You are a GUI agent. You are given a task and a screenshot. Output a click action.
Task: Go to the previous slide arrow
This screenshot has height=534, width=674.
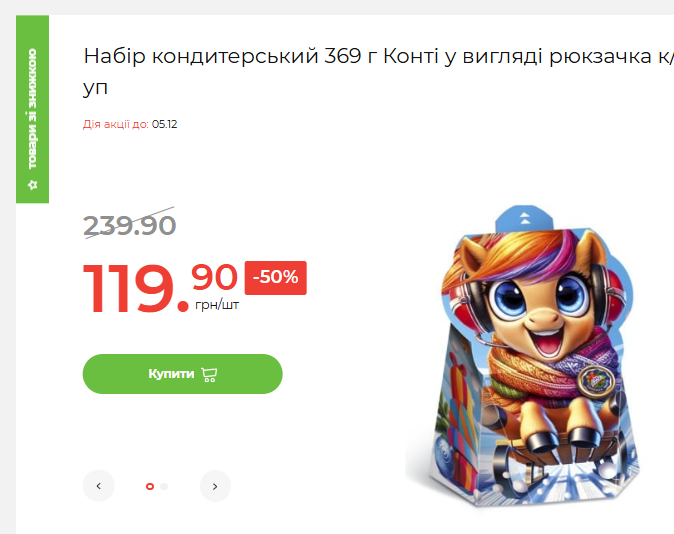click(98, 486)
